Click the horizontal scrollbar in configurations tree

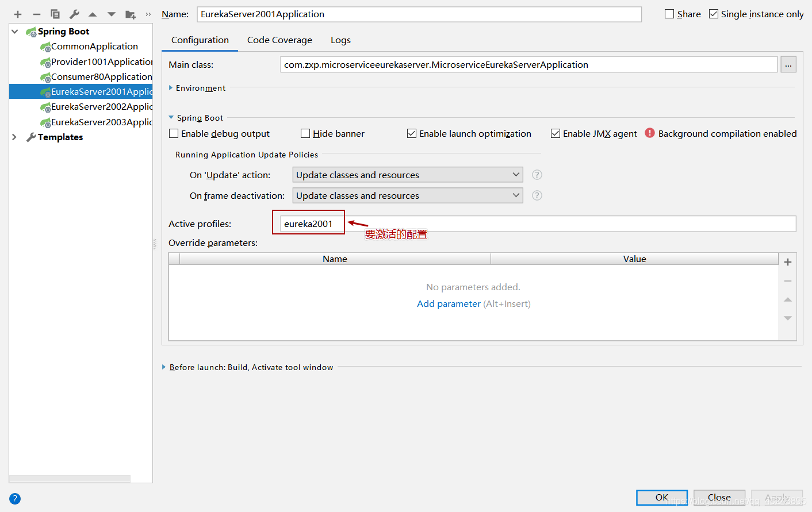pos(70,479)
